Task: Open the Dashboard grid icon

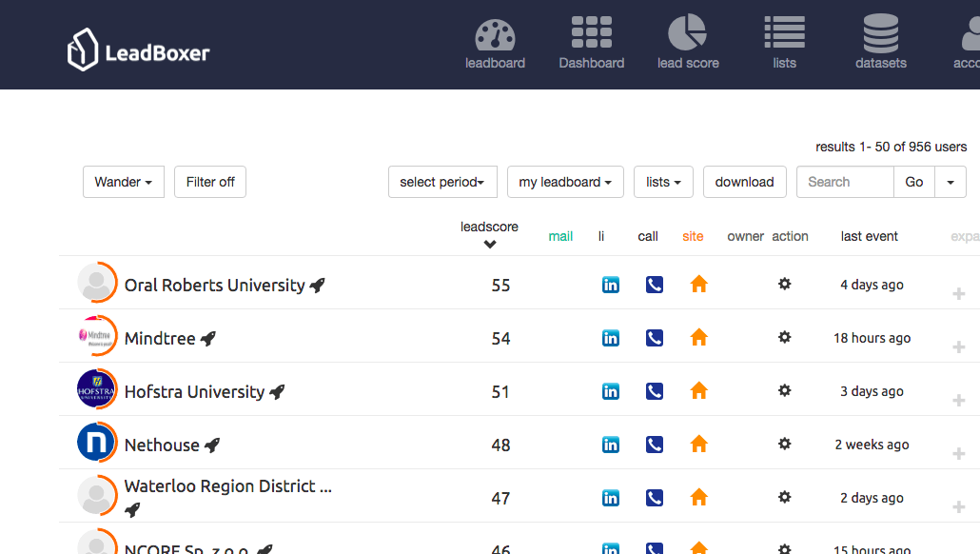Action: click(x=591, y=32)
